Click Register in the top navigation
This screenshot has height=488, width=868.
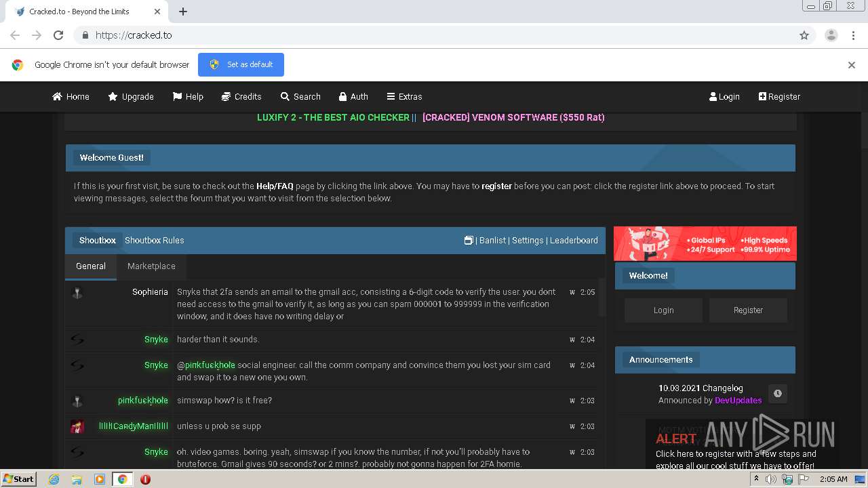point(779,96)
